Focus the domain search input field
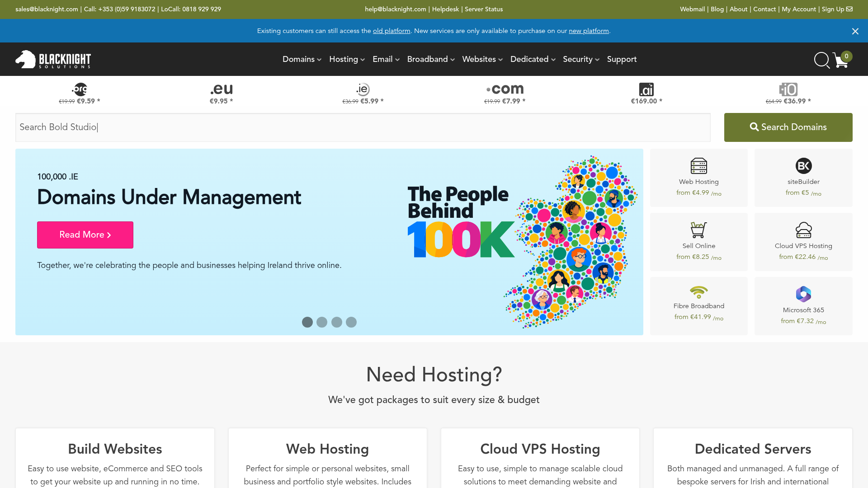The image size is (868, 488). (363, 127)
